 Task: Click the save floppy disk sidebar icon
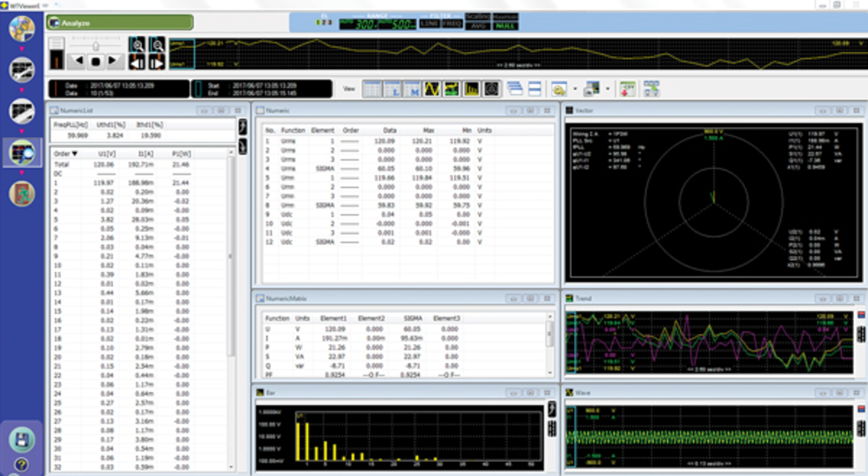pyautogui.click(x=22, y=439)
